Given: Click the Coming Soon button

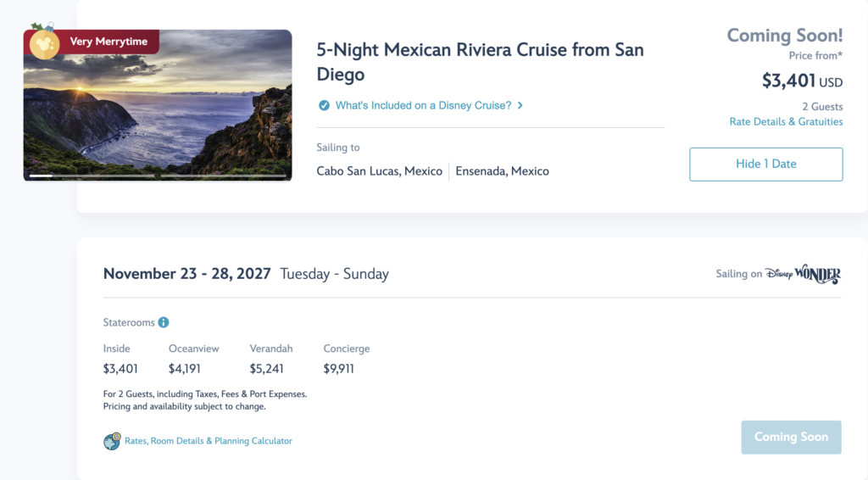Looking at the screenshot, I should (x=791, y=437).
